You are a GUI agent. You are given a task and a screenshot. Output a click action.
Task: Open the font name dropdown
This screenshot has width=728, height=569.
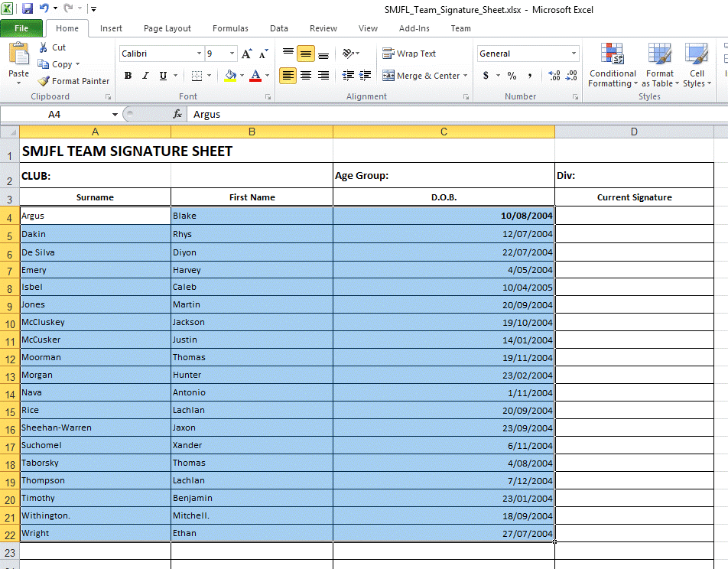[x=199, y=54]
